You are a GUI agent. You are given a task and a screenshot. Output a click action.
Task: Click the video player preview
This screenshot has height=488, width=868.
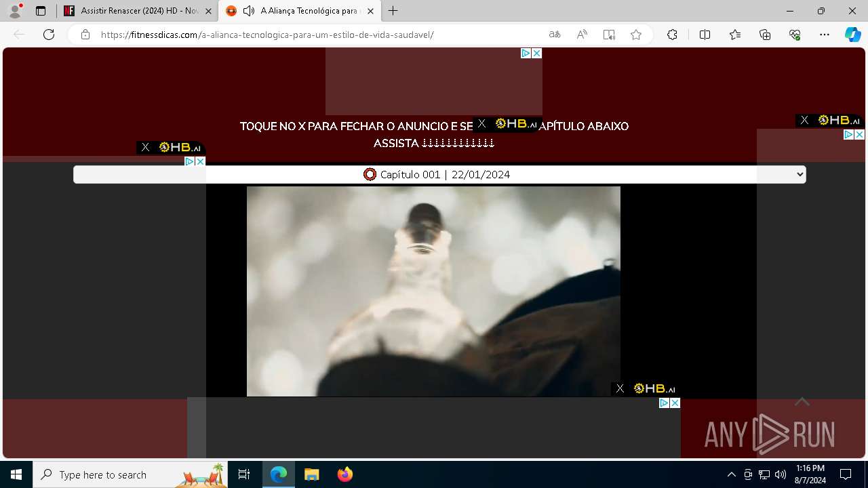433,291
